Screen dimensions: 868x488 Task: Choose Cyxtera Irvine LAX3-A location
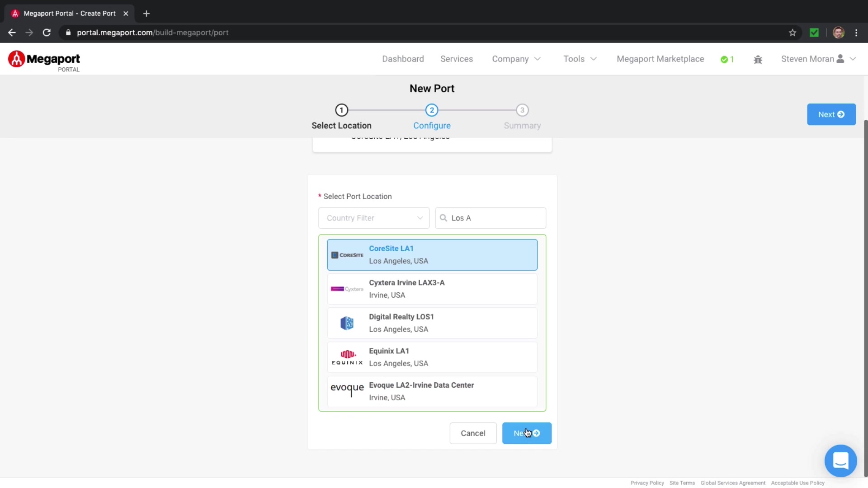tap(432, 289)
